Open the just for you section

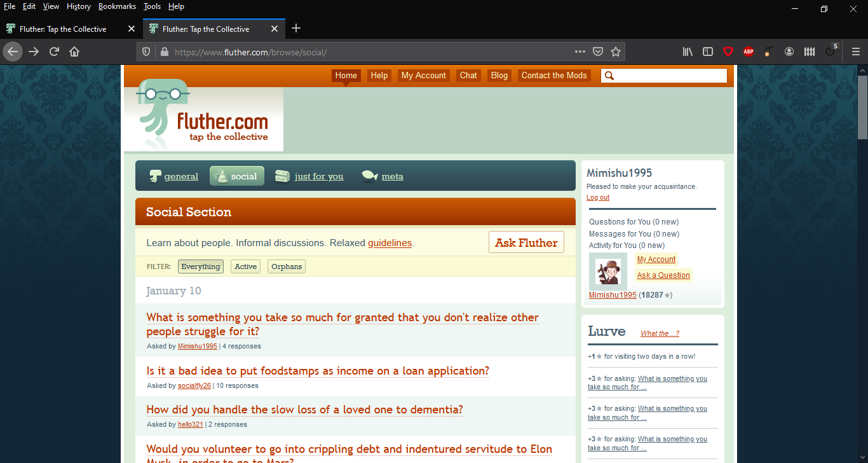309,176
